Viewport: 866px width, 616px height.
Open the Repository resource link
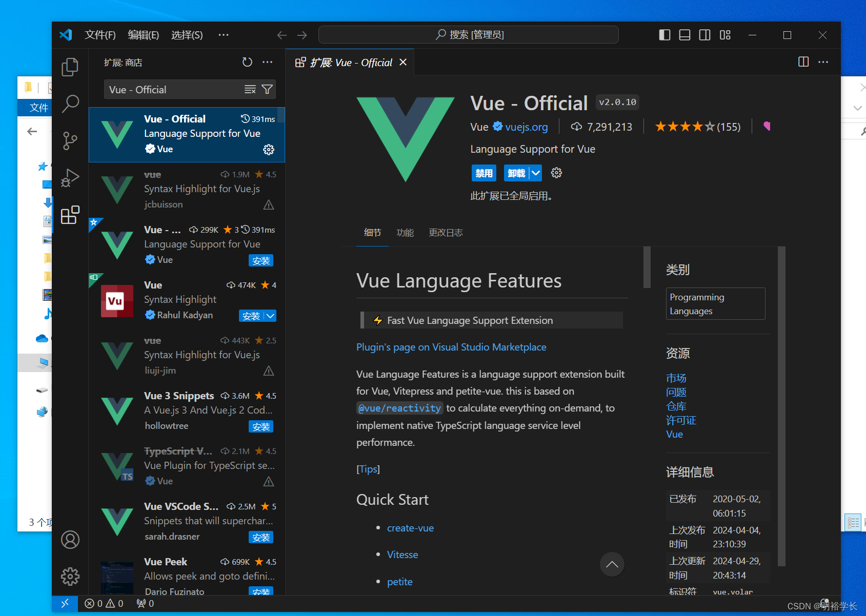coord(676,406)
